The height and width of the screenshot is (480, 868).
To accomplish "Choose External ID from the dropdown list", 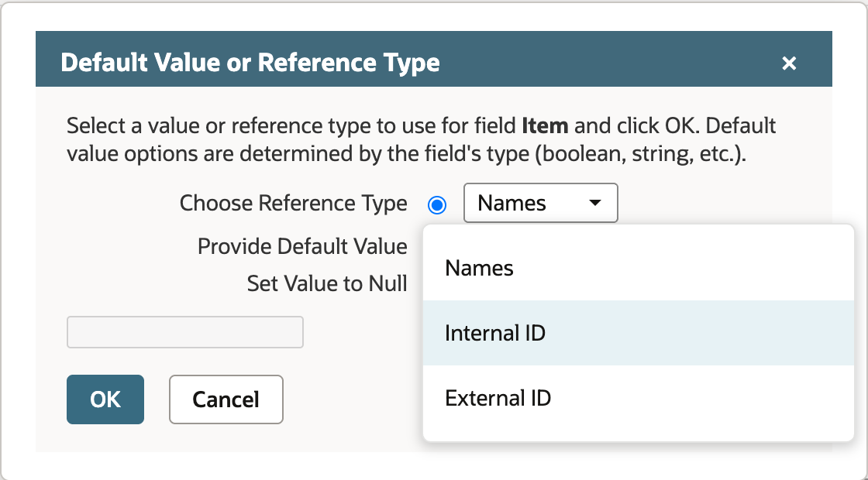I will pyautogui.click(x=639, y=398).
